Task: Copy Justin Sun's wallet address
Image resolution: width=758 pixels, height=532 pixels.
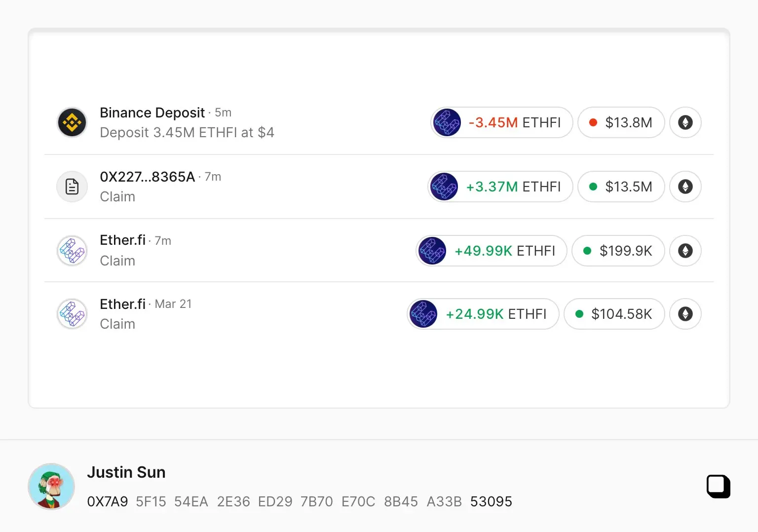Action: 718,486
